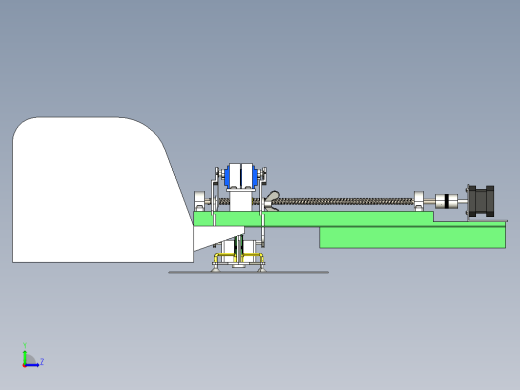The image size is (520, 390).
Task: Click the dark stepper motor at the screw end
Action: click(x=481, y=201)
